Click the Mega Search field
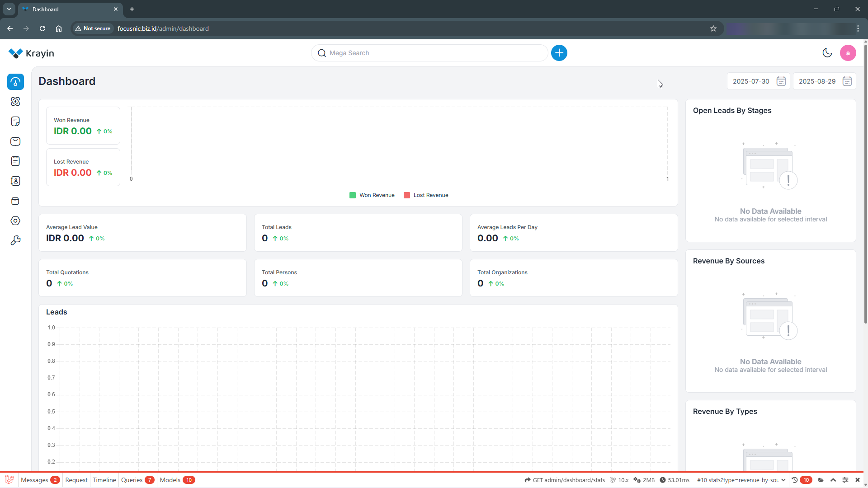868x488 pixels. pyautogui.click(x=429, y=53)
